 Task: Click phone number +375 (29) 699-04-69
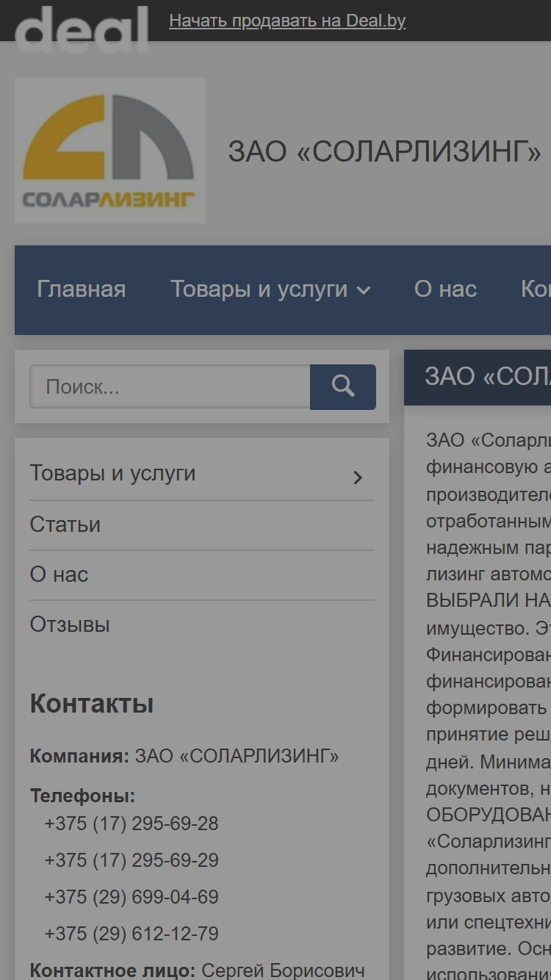coord(132,897)
